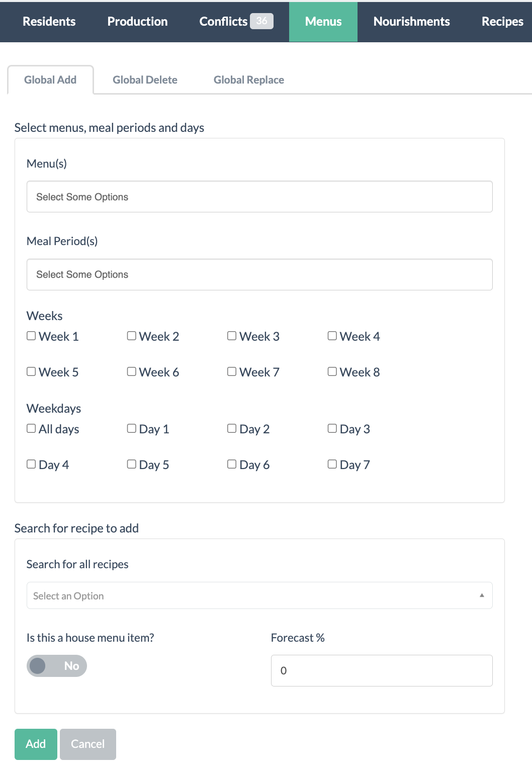
Task: Expand the Menu(s) options selector
Action: click(259, 196)
